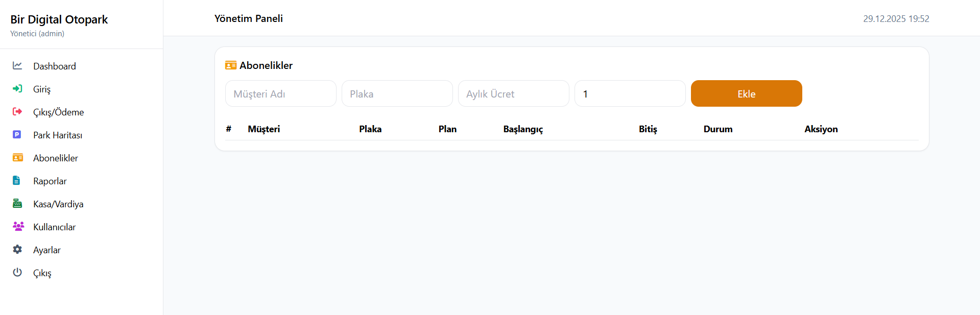The image size is (980, 315).
Task: Open Raporlar from the sidebar
Action: [50, 181]
